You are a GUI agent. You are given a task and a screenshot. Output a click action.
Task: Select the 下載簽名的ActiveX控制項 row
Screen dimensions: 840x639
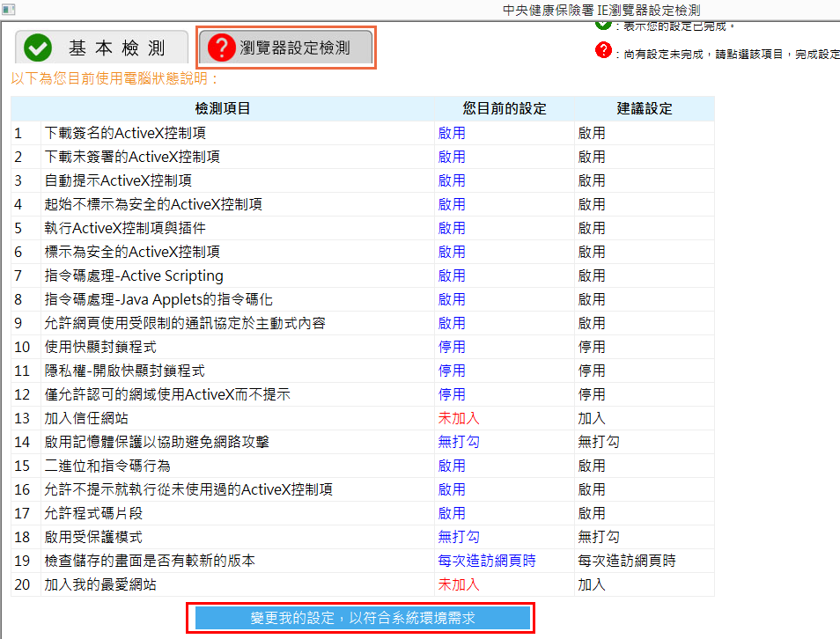pyautogui.click(x=125, y=133)
